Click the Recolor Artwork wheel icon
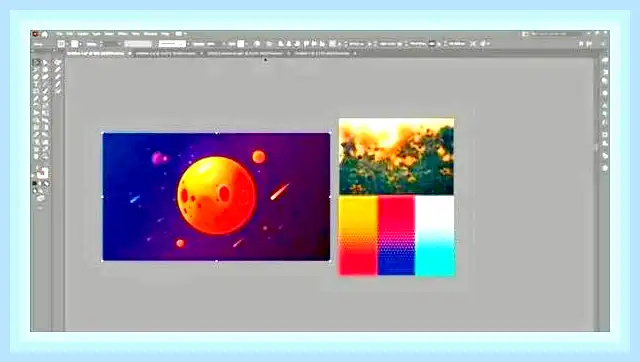The height and width of the screenshot is (362, 640). (257, 44)
